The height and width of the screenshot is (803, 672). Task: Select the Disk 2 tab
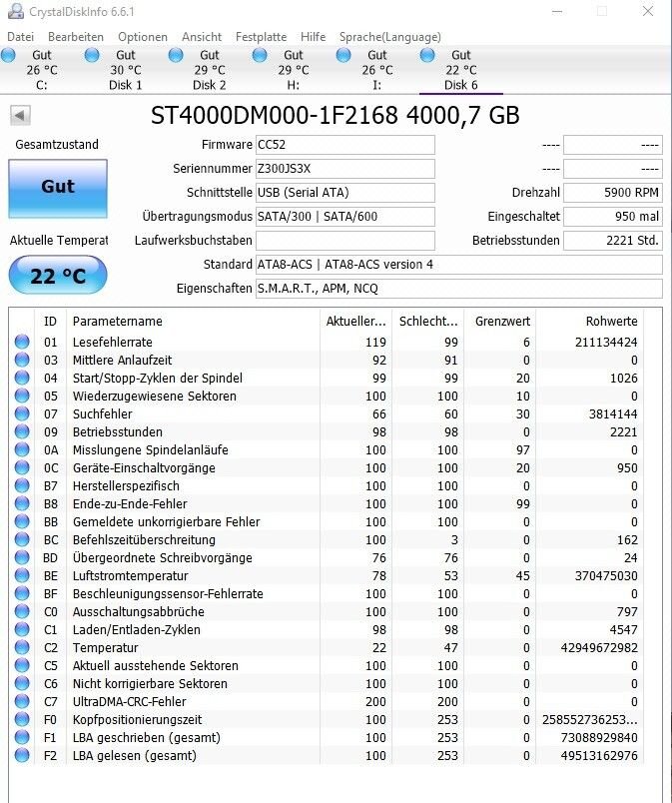tap(210, 70)
